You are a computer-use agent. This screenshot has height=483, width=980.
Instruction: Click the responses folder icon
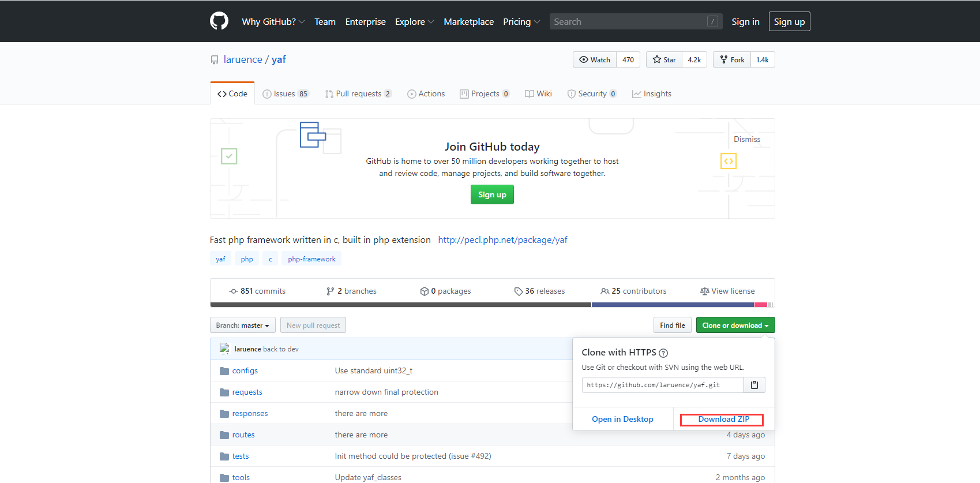[x=224, y=414]
